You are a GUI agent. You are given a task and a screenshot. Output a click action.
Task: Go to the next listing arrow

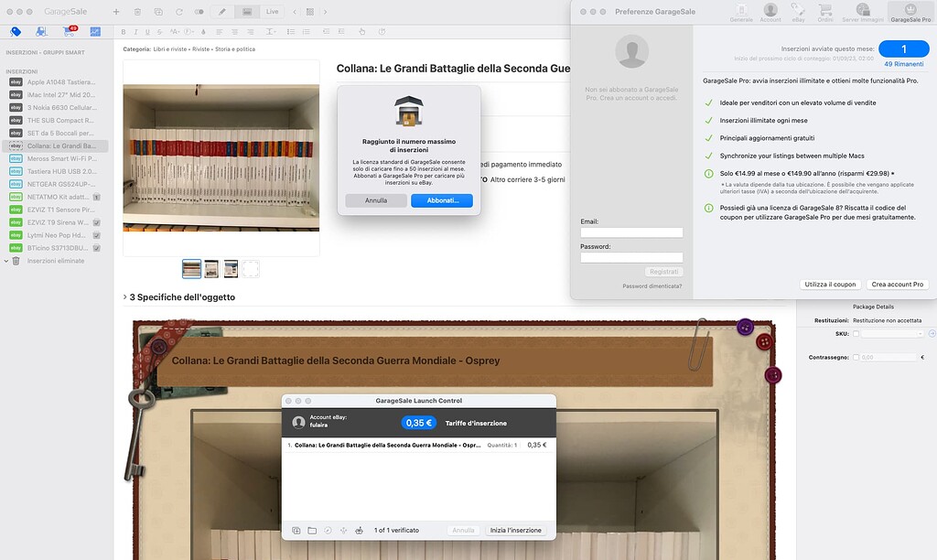(x=325, y=12)
